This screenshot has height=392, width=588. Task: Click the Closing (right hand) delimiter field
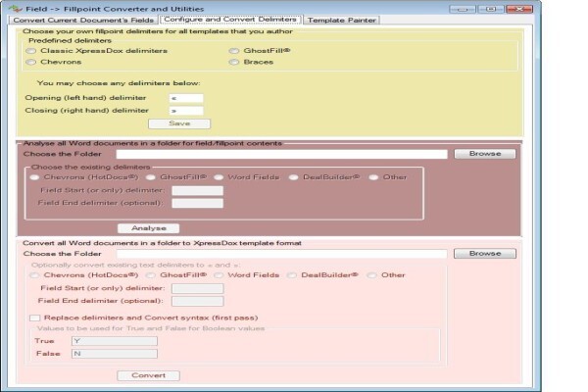click(x=186, y=111)
